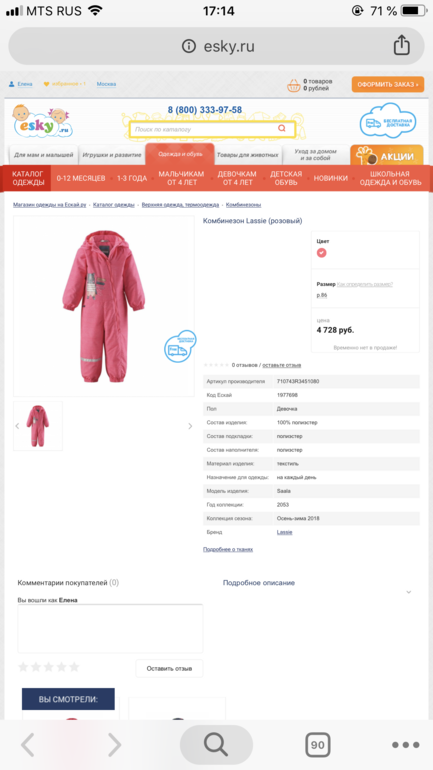
Task: Open the Одежда и обувь tab
Action: click(x=180, y=154)
